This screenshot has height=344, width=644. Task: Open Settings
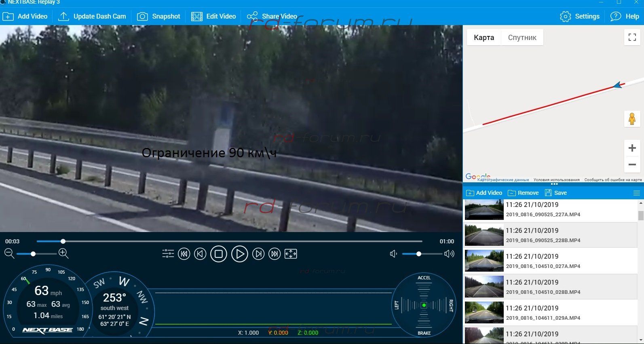point(580,17)
